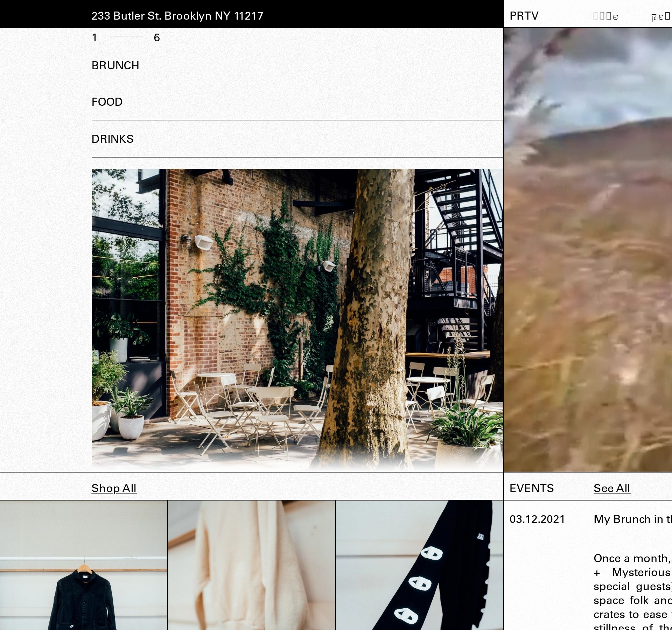672x630 pixels.
Task: Open the See All events link
Action: click(x=612, y=488)
